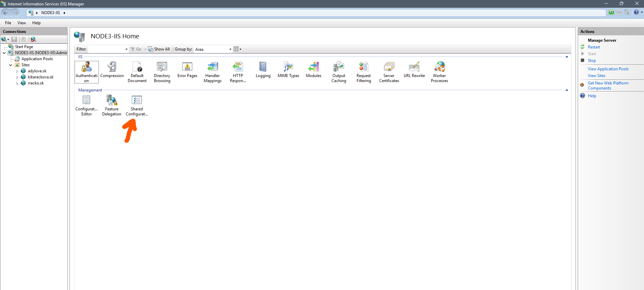Collapse the Management section group
Image resolution: width=644 pixels, height=290 pixels.
coord(567,90)
